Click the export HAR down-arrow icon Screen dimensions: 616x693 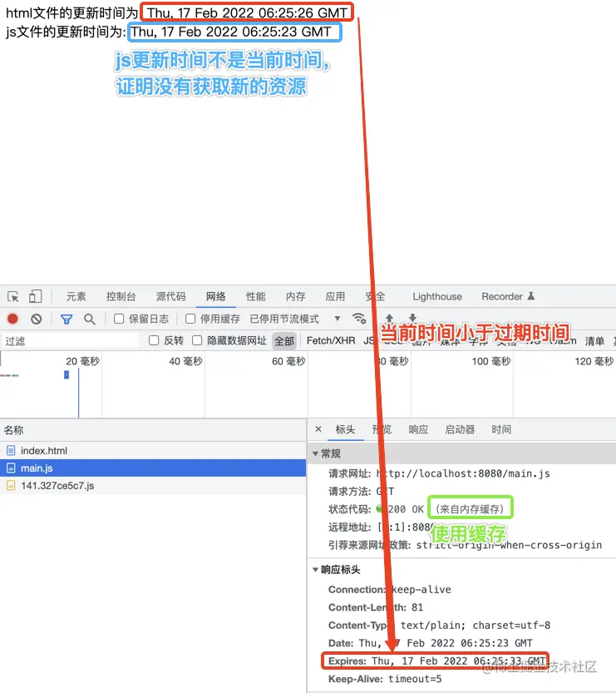pos(412,318)
